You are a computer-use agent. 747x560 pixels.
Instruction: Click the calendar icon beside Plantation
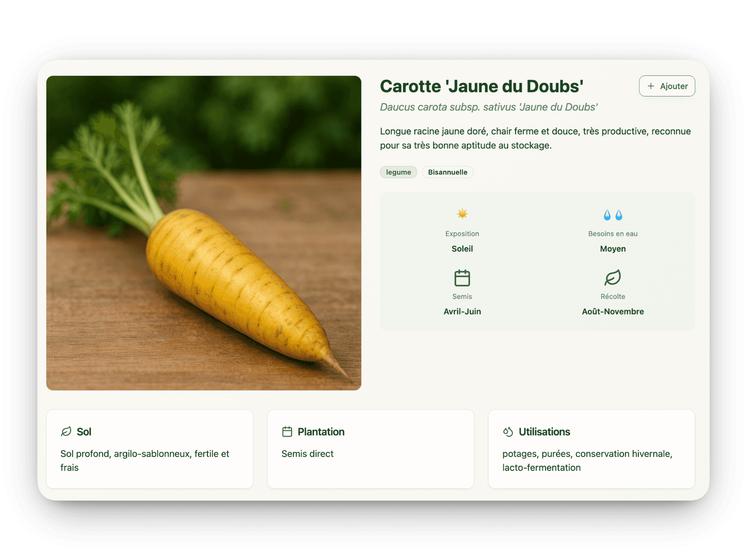pyautogui.click(x=287, y=431)
